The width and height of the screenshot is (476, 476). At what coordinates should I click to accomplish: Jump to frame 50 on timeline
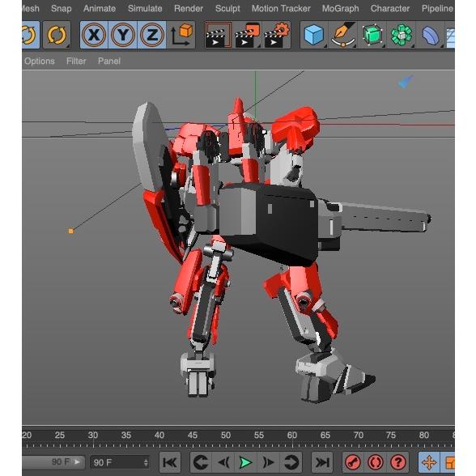click(x=226, y=436)
